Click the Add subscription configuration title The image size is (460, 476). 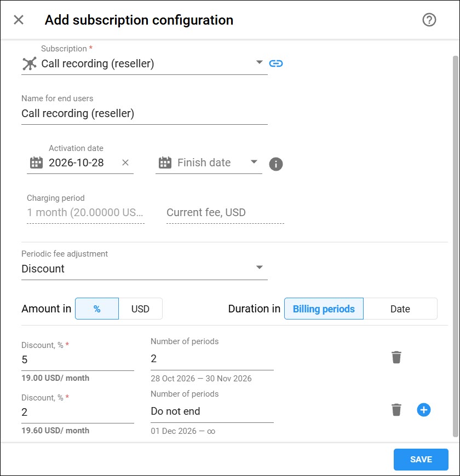(139, 20)
